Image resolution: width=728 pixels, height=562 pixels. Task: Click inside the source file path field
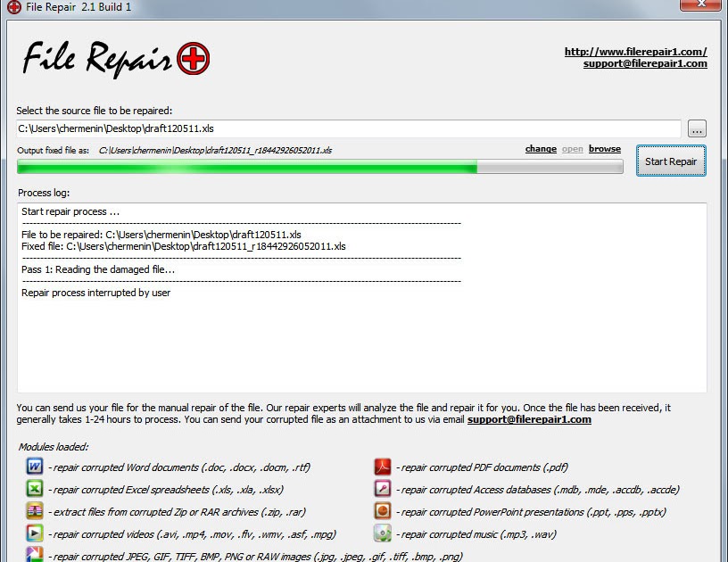[349, 128]
